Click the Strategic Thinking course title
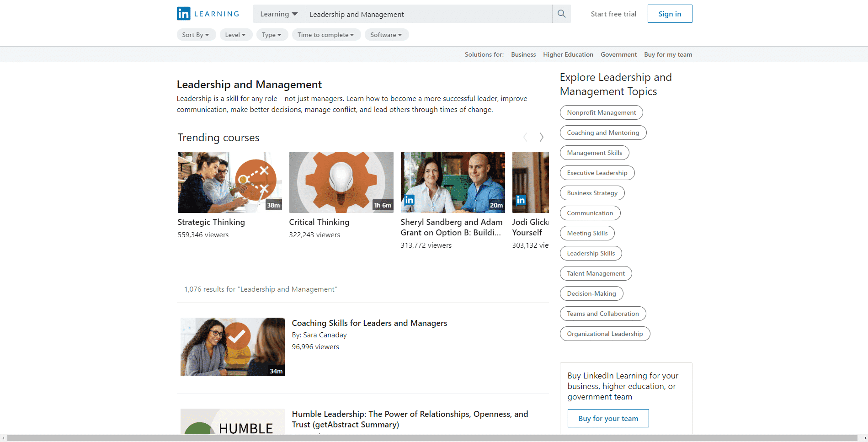Screen dimensions: 868x442 tap(211, 222)
